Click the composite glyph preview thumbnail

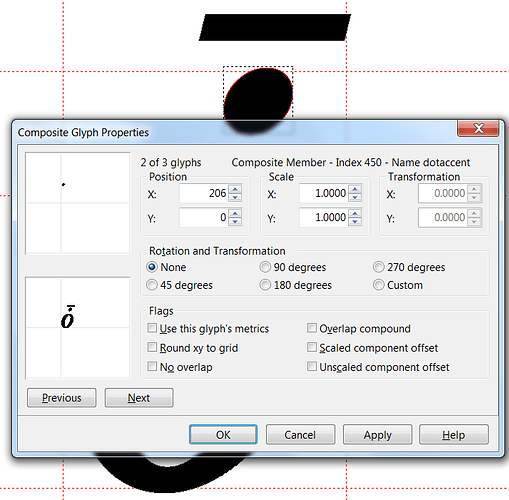pyautogui.click(x=78, y=328)
